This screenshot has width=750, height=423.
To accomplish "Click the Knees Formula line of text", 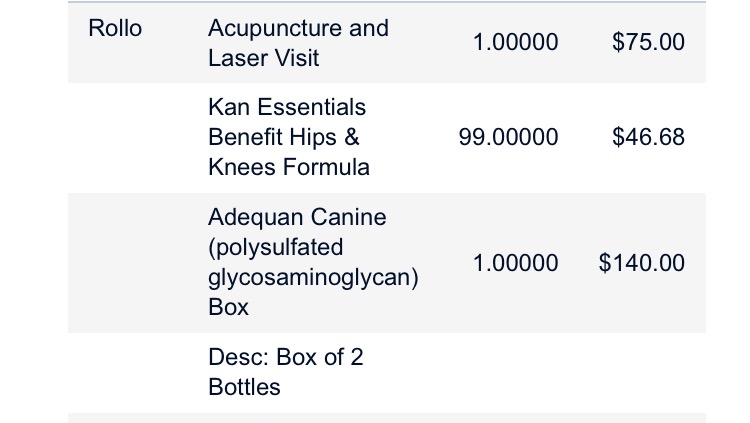I will click(x=289, y=167).
